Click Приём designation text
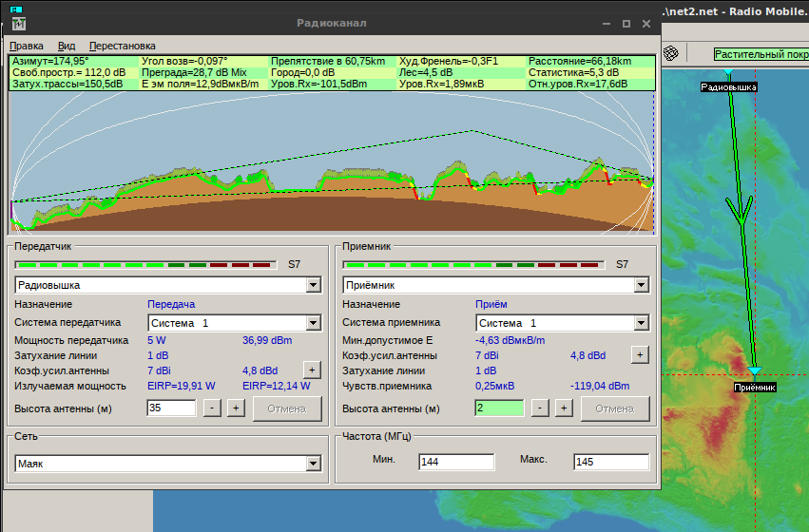The height and width of the screenshot is (532, 809). click(x=491, y=304)
